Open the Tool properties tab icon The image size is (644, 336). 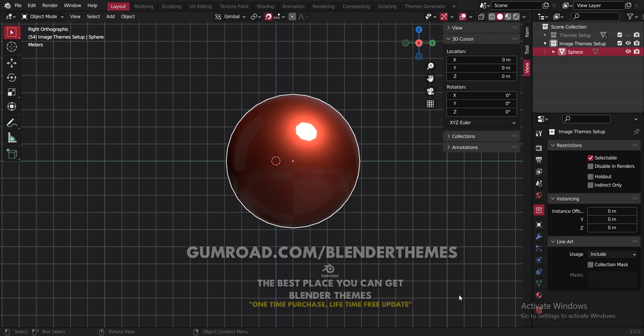pos(539,133)
